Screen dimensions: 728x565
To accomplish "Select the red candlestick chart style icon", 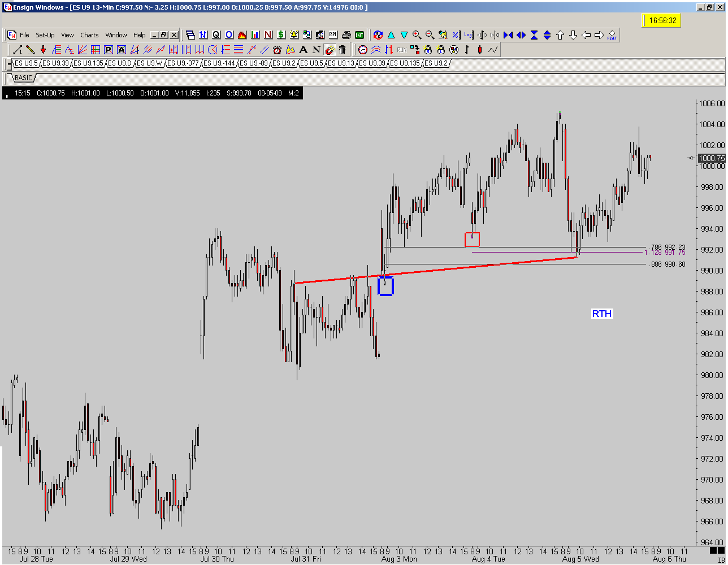I will coord(480,50).
